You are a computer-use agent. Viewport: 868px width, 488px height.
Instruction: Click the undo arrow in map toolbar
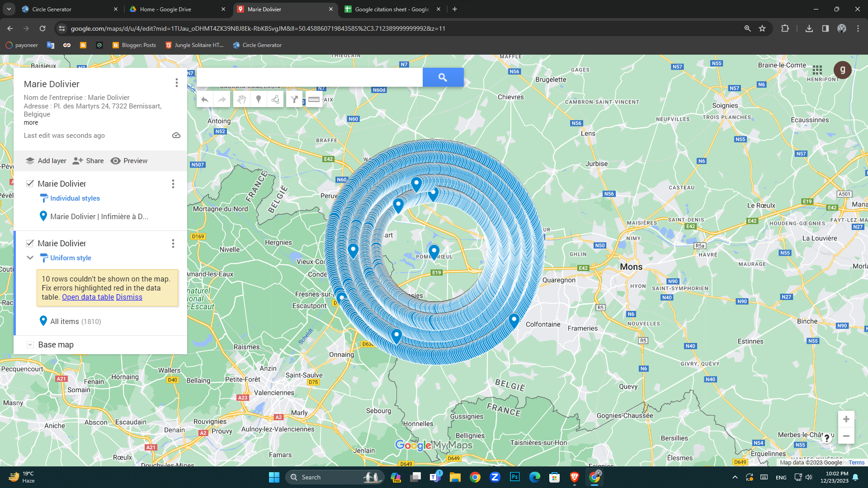point(205,99)
